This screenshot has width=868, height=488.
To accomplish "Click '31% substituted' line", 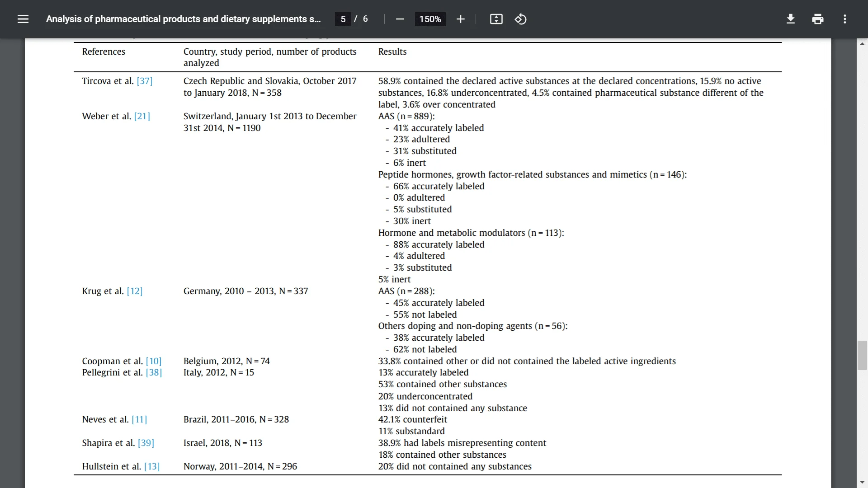I will click(x=425, y=151).
